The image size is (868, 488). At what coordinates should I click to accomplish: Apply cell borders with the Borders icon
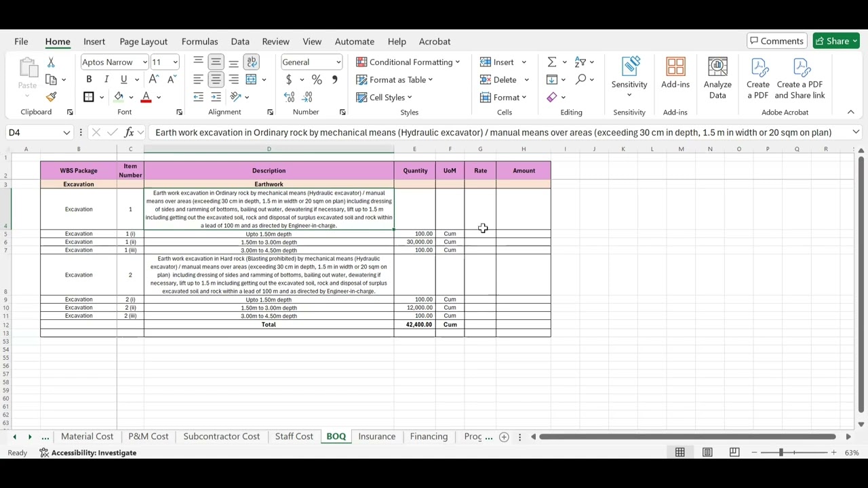pyautogui.click(x=89, y=97)
